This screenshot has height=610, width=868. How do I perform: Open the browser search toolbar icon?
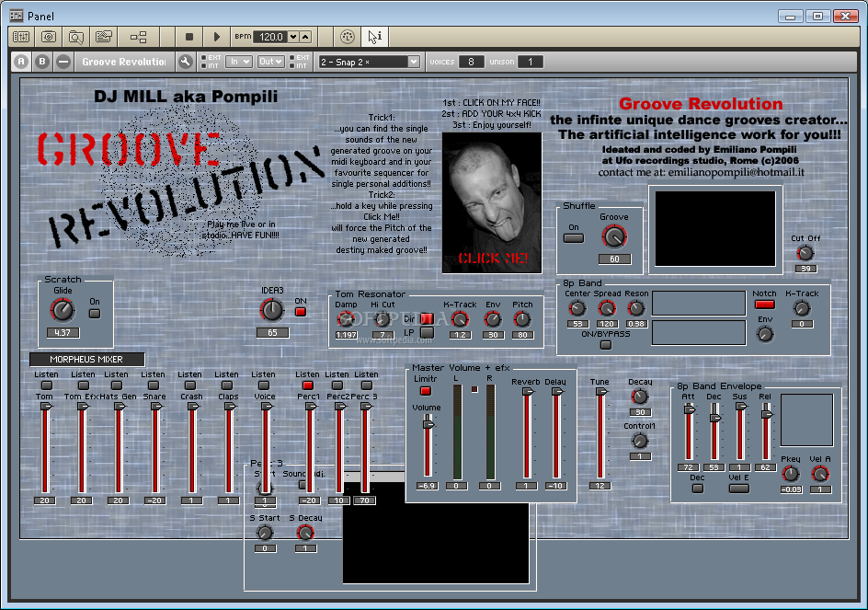[x=75, y=37]
